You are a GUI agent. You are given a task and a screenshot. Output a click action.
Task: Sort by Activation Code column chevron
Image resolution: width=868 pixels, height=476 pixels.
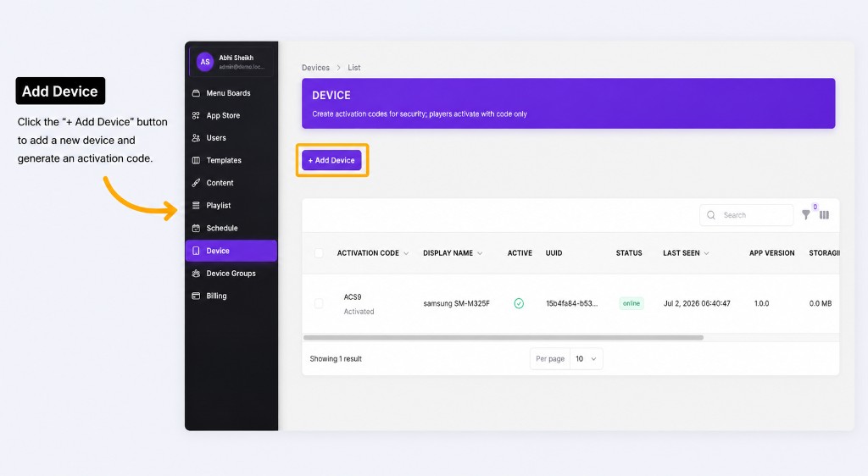point(406,253)
